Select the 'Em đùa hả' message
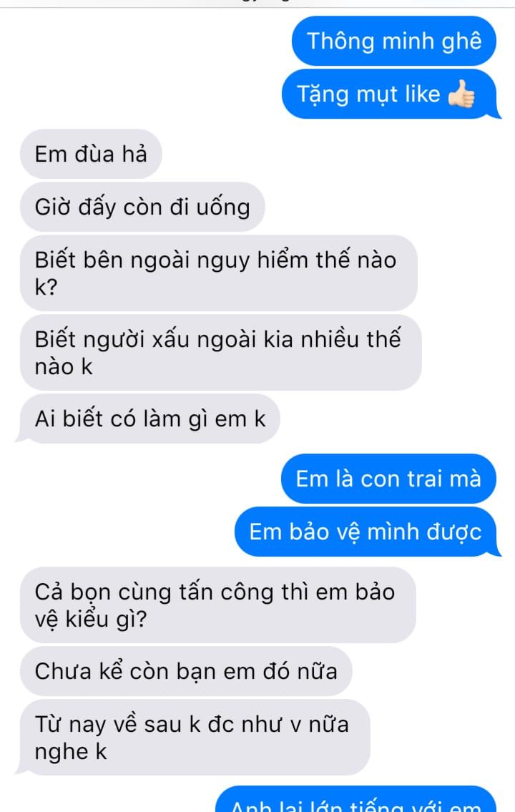This screenshot has height=812, width=515. (91, 154)
